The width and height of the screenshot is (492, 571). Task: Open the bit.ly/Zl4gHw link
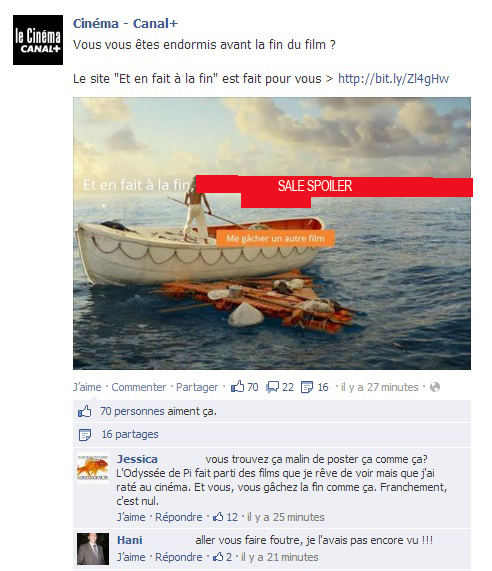tap(393, 79)
